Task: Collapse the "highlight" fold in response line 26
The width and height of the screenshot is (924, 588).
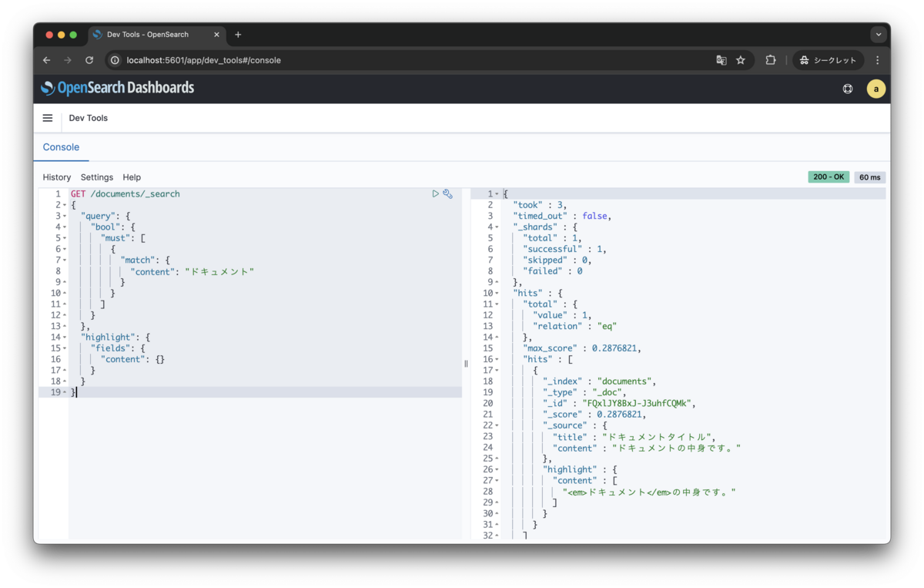Action: 497,469
